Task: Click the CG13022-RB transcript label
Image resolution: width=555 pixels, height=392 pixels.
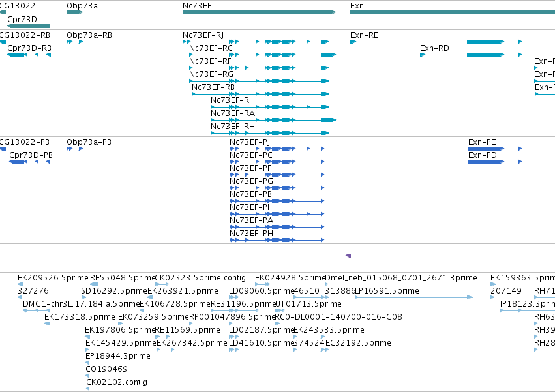Action: [25, 35]
